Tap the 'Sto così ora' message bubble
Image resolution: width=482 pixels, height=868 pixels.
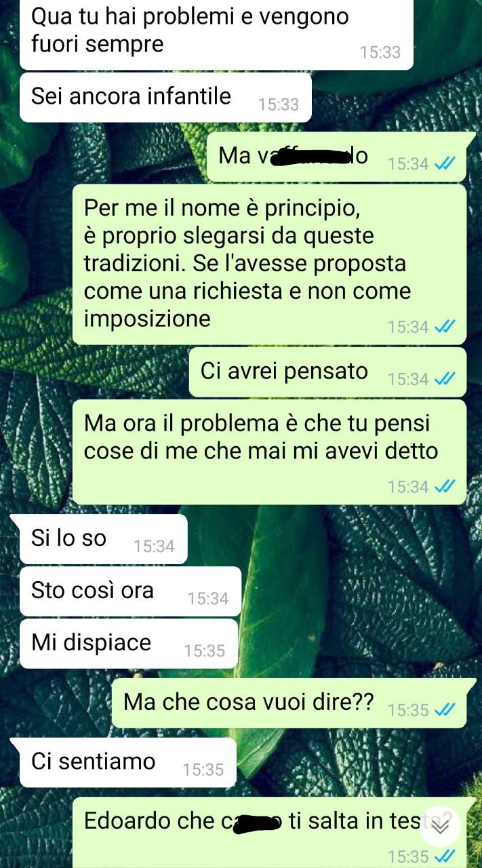click(x=130, y=591)
